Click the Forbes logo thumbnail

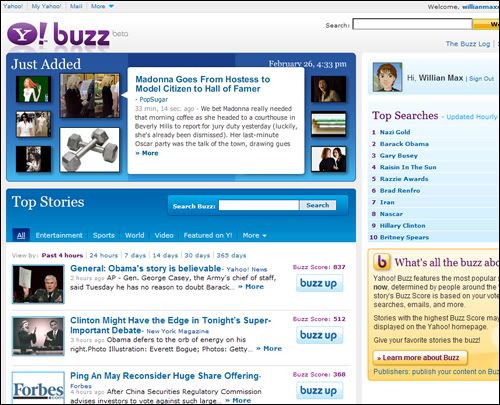[38, 388]
